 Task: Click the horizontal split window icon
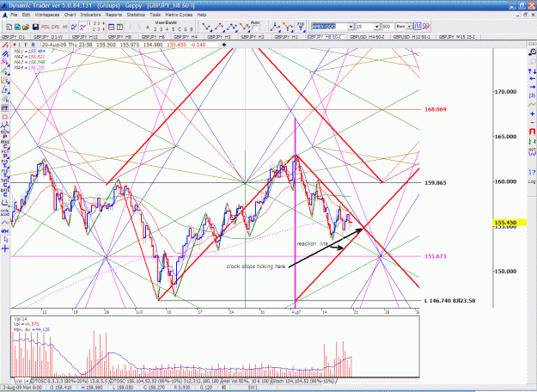(x=112, y=27)
